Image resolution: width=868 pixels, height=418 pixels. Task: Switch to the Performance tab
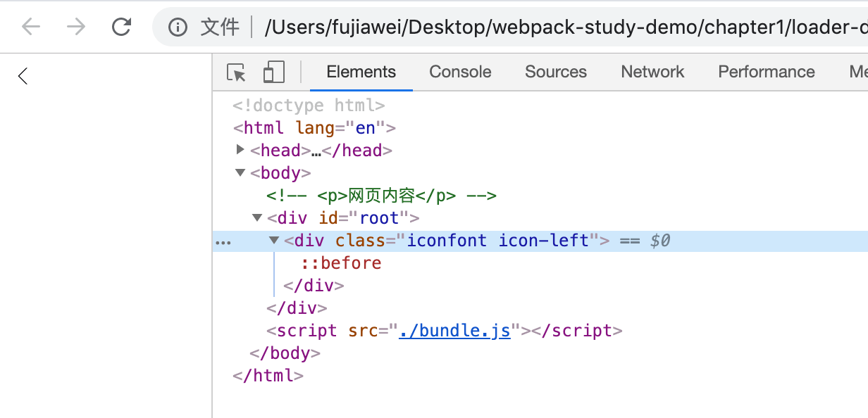(766, 72)
